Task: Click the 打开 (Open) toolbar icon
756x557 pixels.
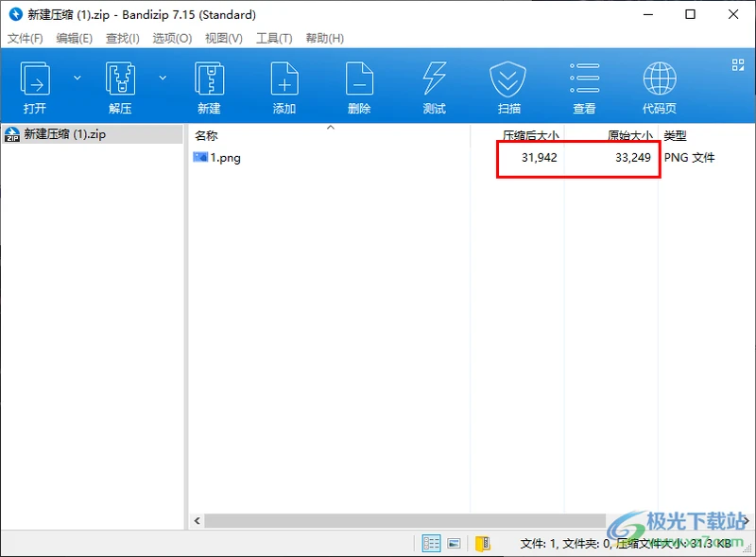Action: click(35, 87)
